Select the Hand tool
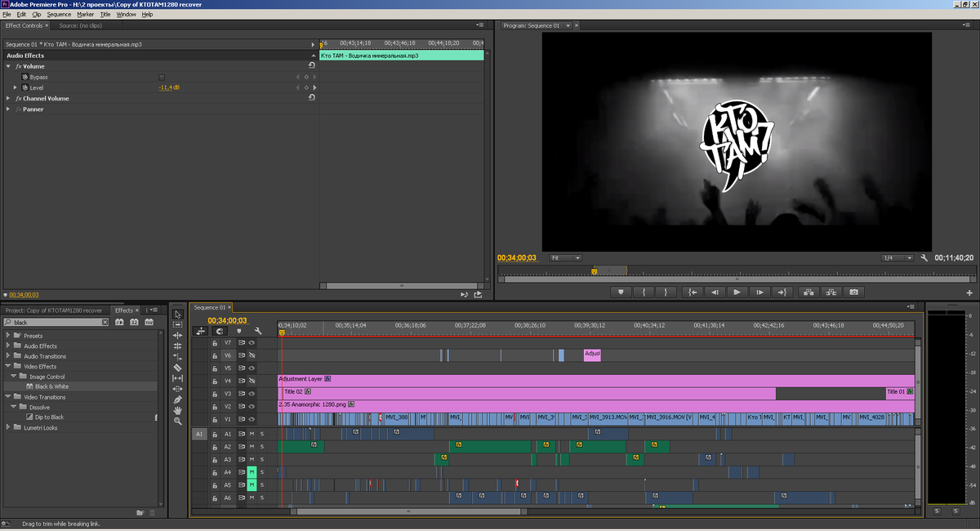The width and height of the screenshot is (980, 531). click(177, 410)
